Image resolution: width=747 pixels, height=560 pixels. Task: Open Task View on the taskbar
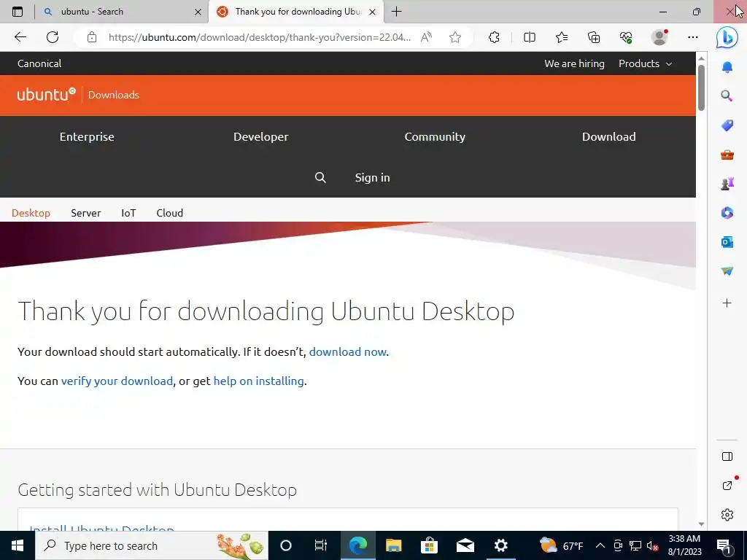pos(321,545)
